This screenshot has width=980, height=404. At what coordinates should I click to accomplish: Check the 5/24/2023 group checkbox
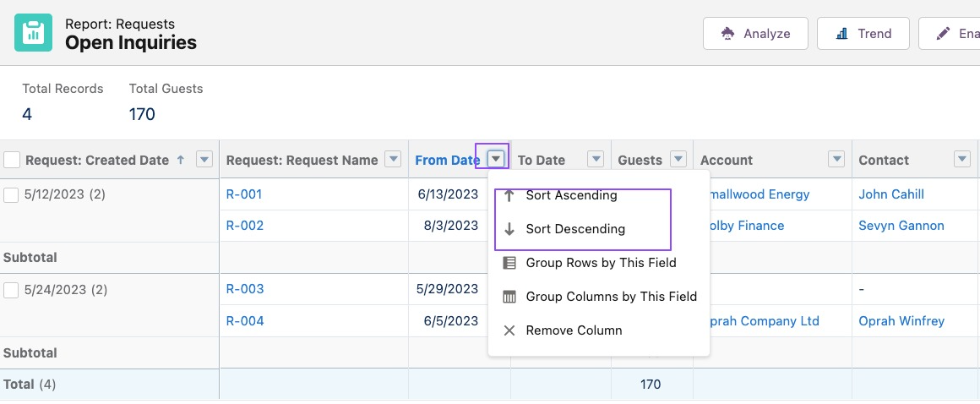(x=11, y=290)
